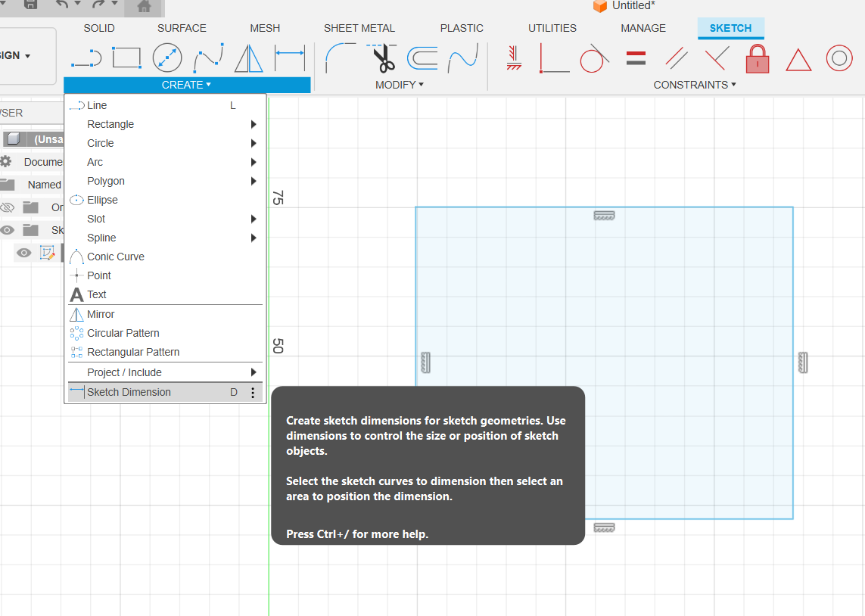Click the sketch edit icon in browser
Viewport: 865px width, 616px height.
(x=48, y=253)
